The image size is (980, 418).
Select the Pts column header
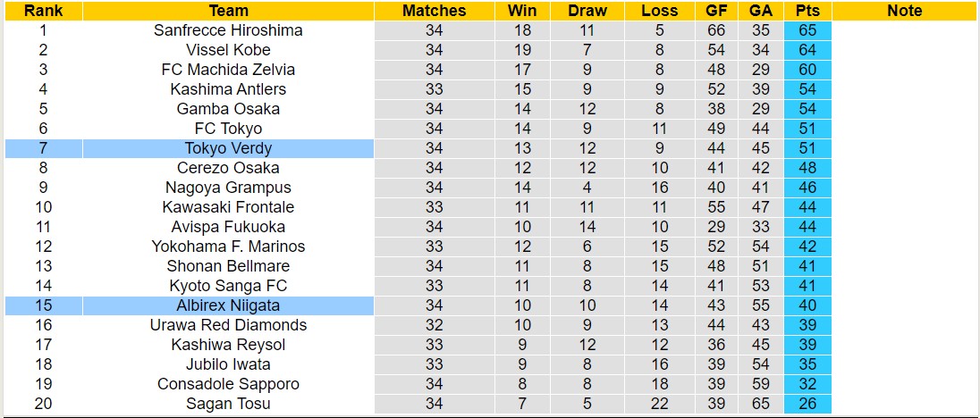tap(807, 11)
